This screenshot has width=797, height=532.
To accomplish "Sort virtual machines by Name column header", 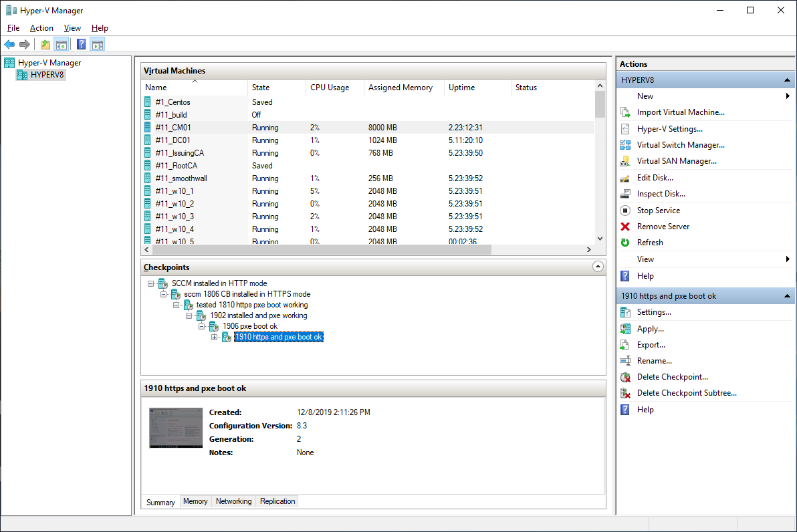I will pyautogui.click(x=194, y=88).
